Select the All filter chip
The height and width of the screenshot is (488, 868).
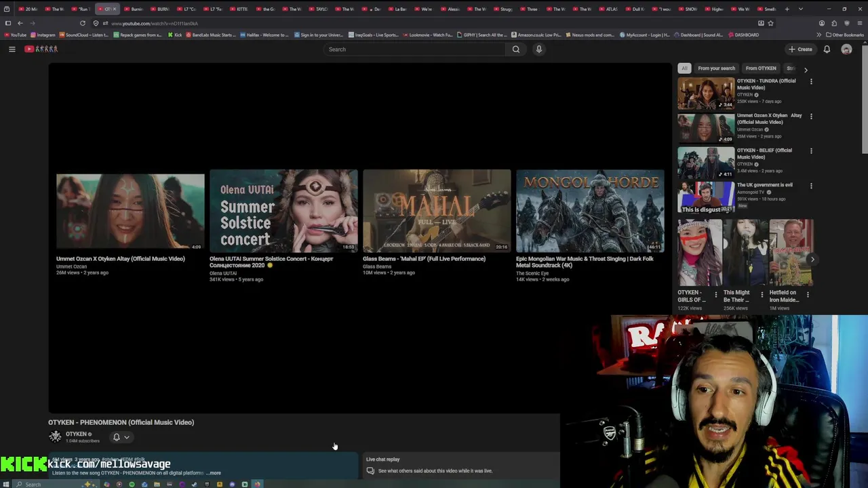coord(684,68)
